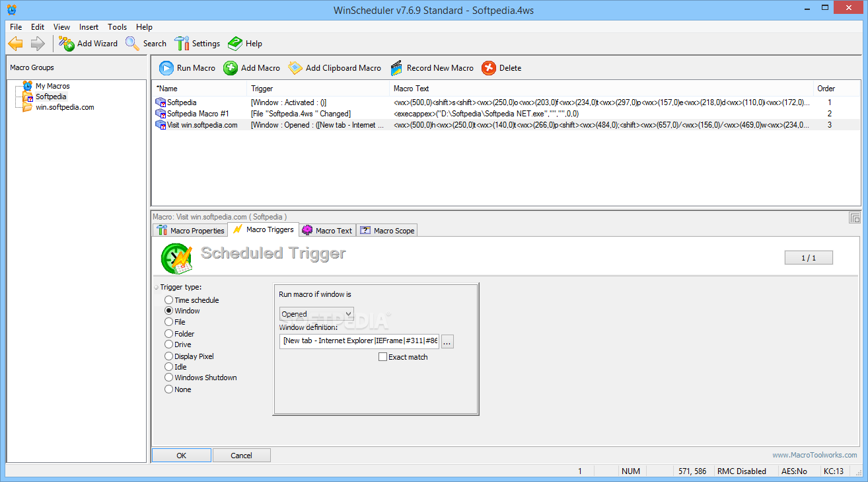Click the icon of Softpedia macro row
The width and height of the screenshot is (868, 482).
(161, 102)
